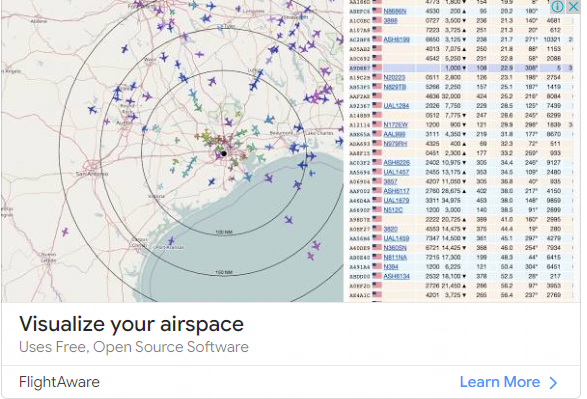Image resolution: width=587 pixels, height=399 pixels.
Task: Select the highlighted row with altitude 1,000
Action: [460, 68]
